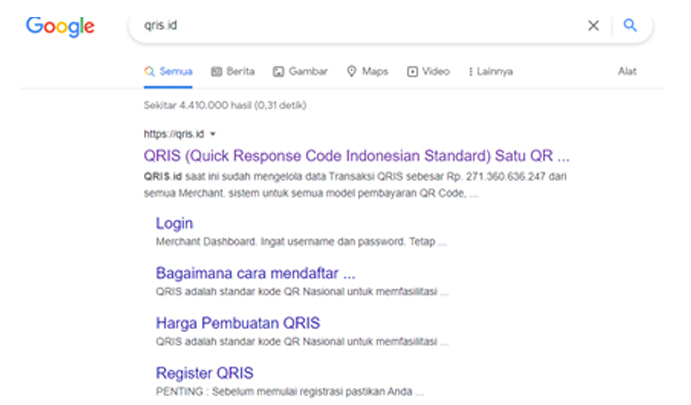The height and width of the screenshot is (405, 691).
Task: Click the Sekitar 4.410.000 hasil text
Action: coord(225,105)
